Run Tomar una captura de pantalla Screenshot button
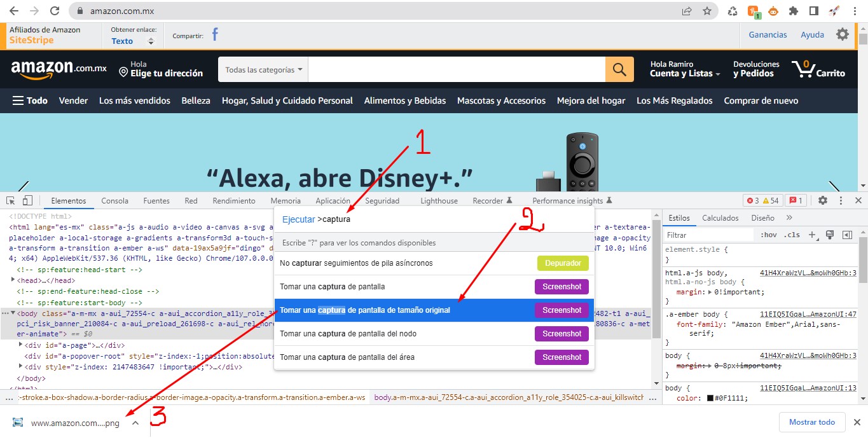This screenshot has width=868, height=440. click(x=561, y=287)
